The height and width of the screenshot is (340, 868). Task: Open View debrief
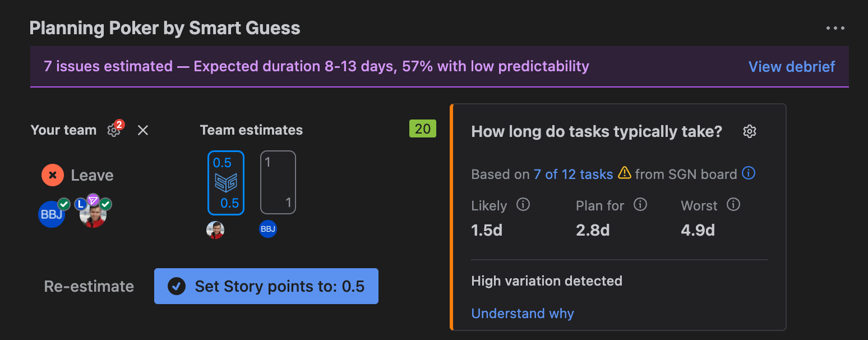pos(792,66)
